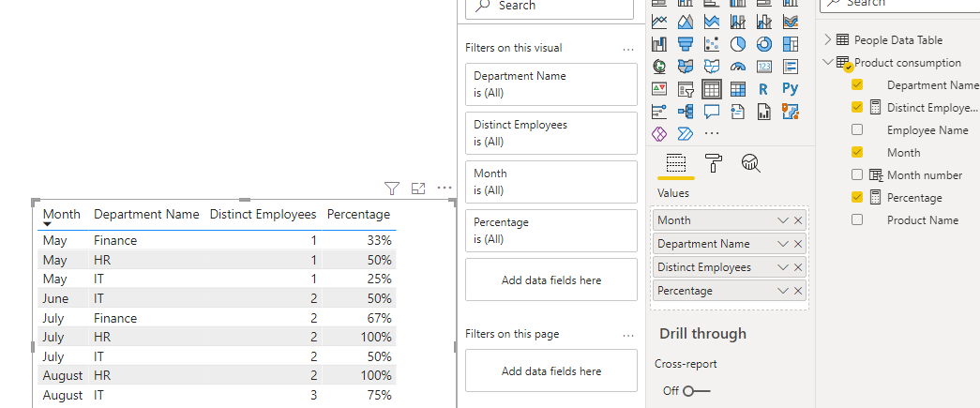Screen dimensions: 980x408
Task: Choose the Shape map visual
Action: point(712,67)
